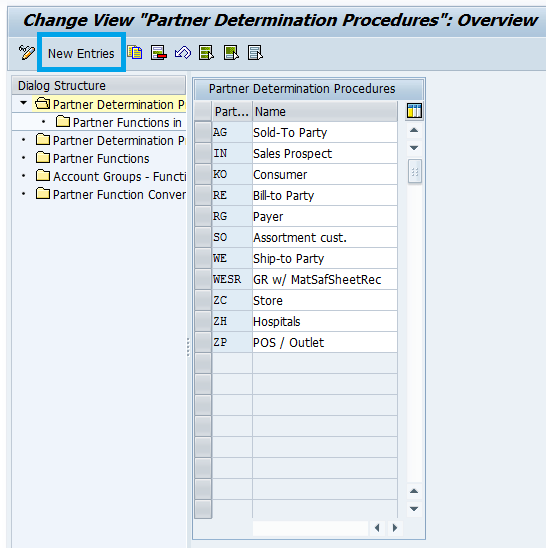Click the WESR procedure code cell
The image size is (546, 548).
pos(232,279)
